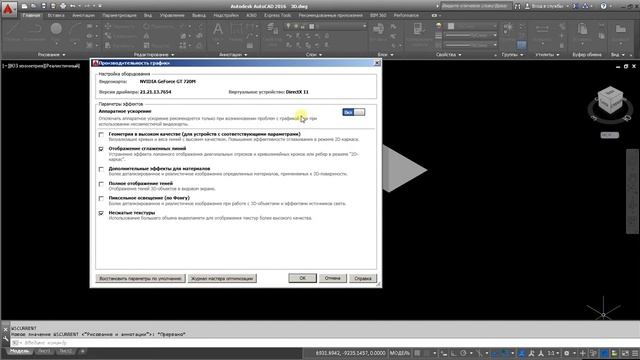This screenshot has width=640, height=360.
Task: Toggle the Аппаратное ускорение switch
Action: click(x=353, y=112)
